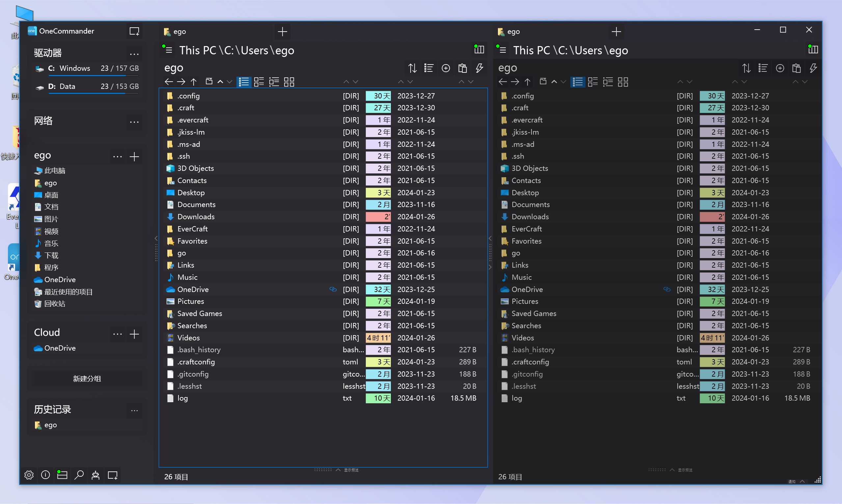Add a favorite with the ego group plus button
The width and height of the screenshot is (842, 504).
coord(134,157)
